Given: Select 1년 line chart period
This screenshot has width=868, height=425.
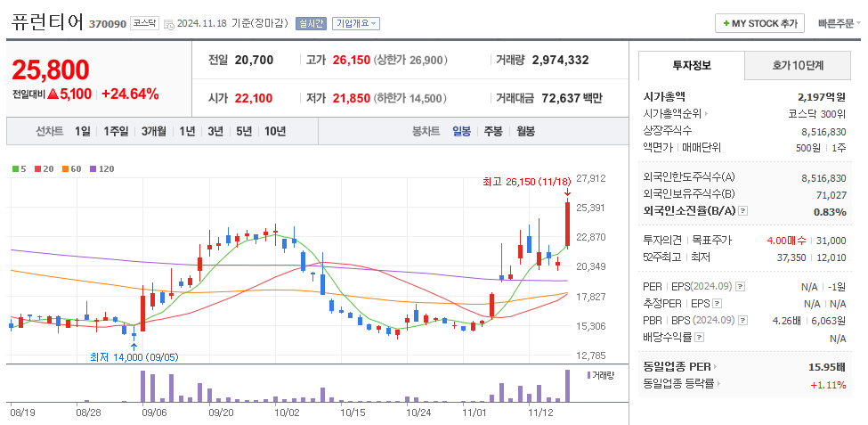Looking at the screenshot, I should [187, 131].
